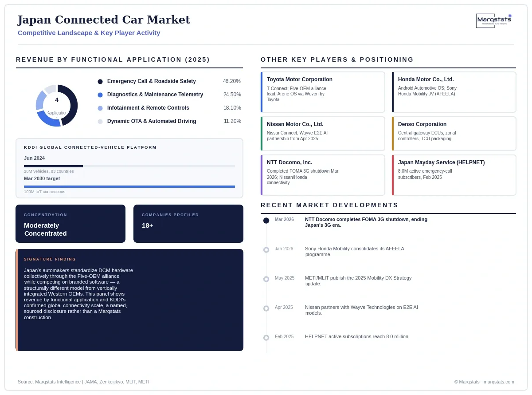
Task: Click the Competitive Landscape & Key Player Activity subtitle
Action: click(89, 33)
